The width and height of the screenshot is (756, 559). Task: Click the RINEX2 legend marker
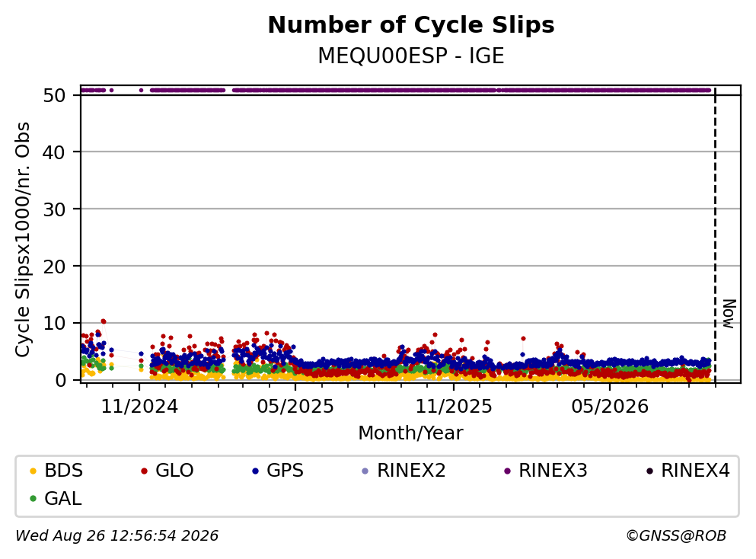365,471
